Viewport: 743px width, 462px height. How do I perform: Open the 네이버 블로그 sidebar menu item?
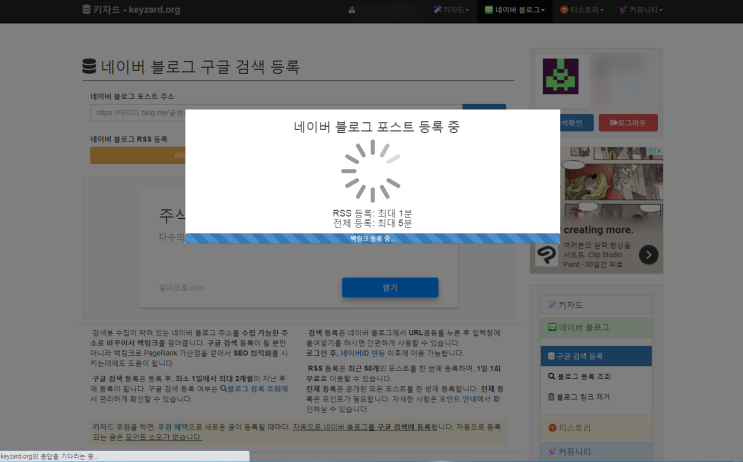point(596,327)
